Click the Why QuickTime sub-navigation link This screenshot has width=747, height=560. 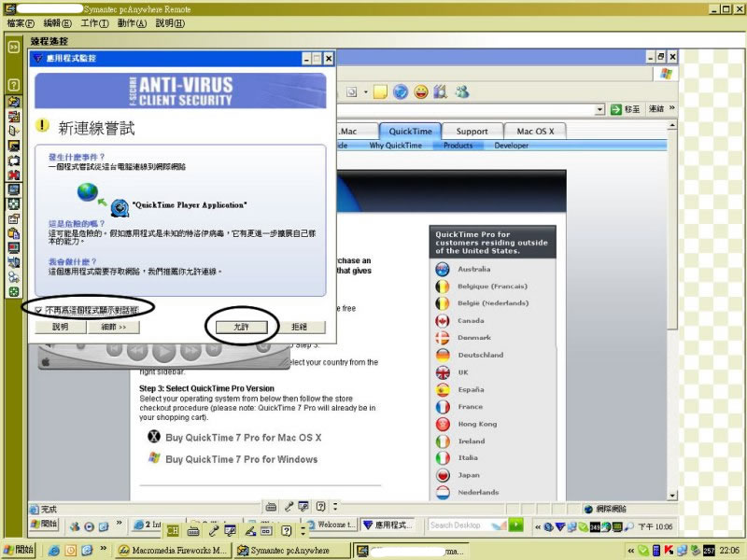395,146
